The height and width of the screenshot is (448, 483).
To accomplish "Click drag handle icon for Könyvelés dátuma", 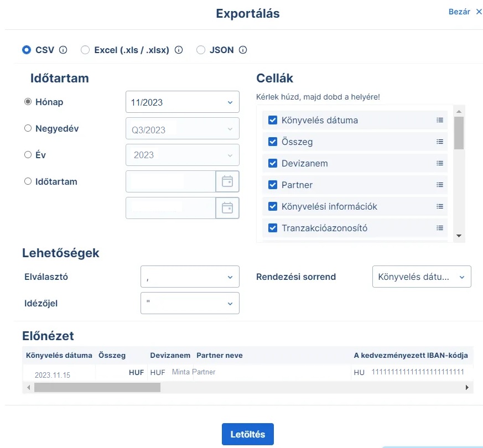I will coord(440,120).
